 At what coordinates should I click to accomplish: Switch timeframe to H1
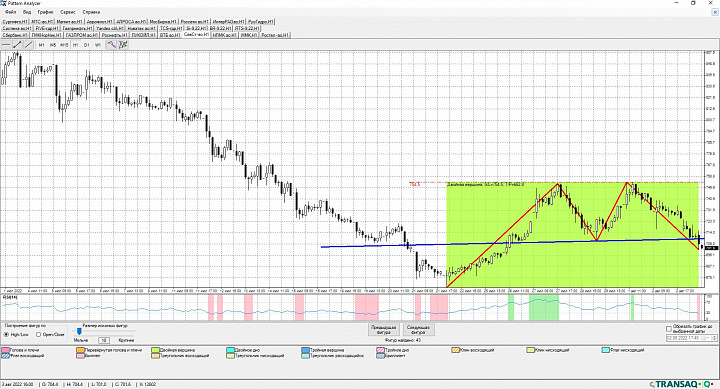[x=75, y=45]
